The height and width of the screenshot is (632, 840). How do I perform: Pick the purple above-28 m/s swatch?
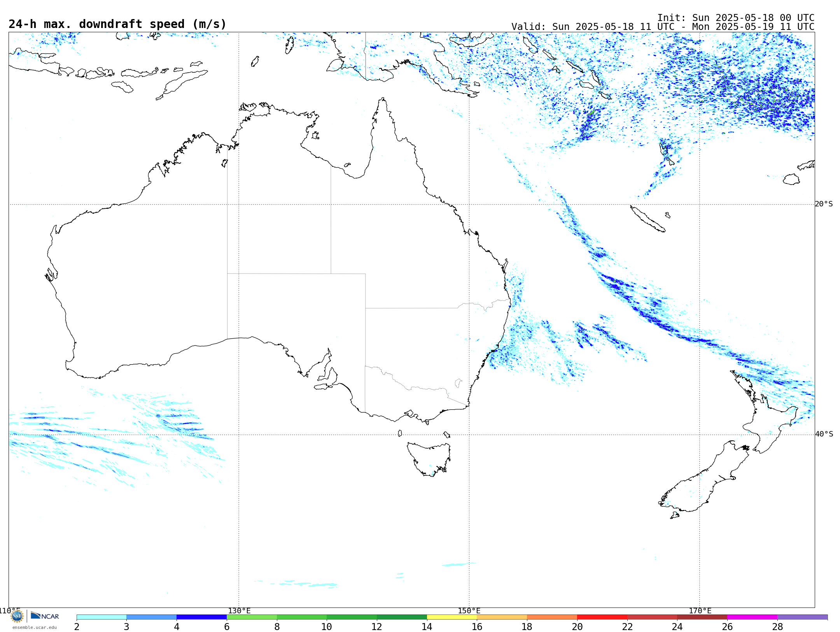point(803,617)
